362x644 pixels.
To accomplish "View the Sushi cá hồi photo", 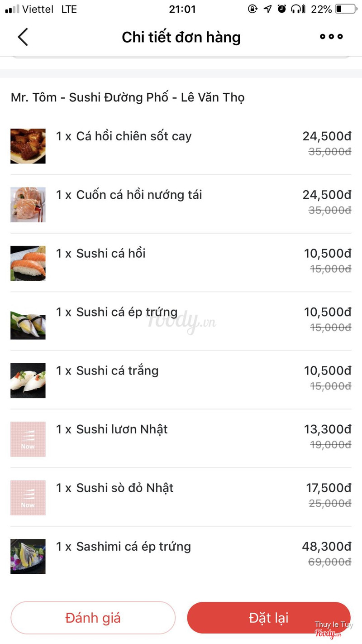I will (28, 263).
